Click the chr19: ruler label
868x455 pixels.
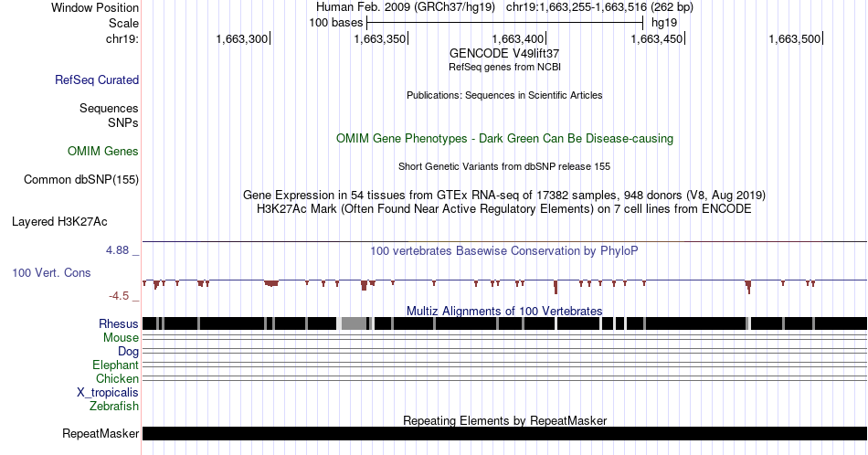coord(122,38)
